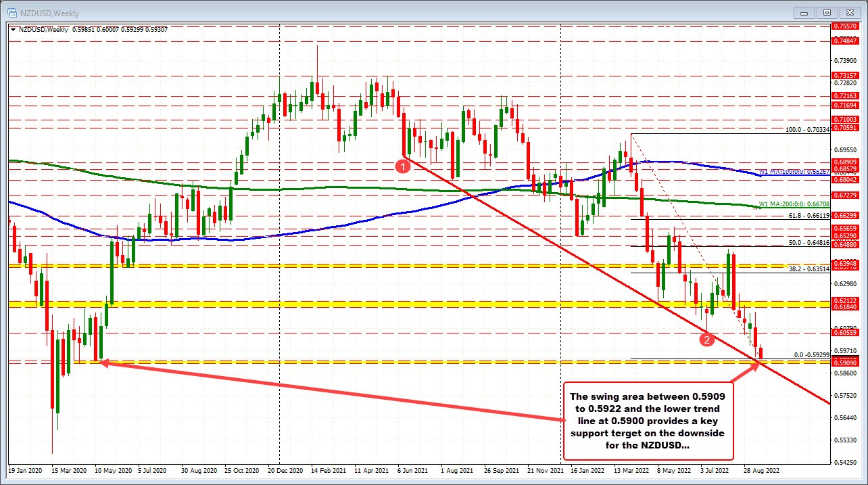Click the 0.71694 price level tag
Image resolution: width=868 pixels, height=485 pixels.
point(846,106)
